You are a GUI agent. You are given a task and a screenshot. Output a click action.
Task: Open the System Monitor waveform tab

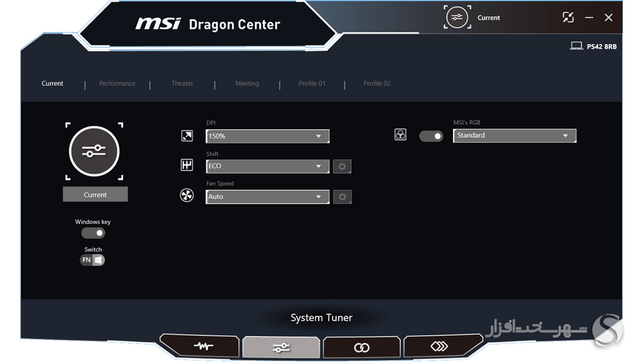tap(200, 346)
